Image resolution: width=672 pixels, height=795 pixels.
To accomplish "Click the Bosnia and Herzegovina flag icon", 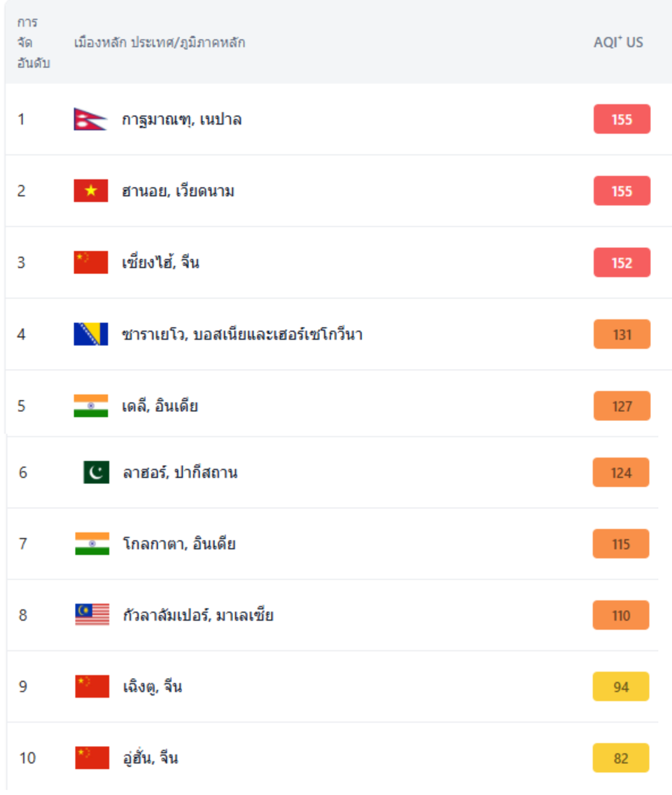I will [x=91, y=334].
